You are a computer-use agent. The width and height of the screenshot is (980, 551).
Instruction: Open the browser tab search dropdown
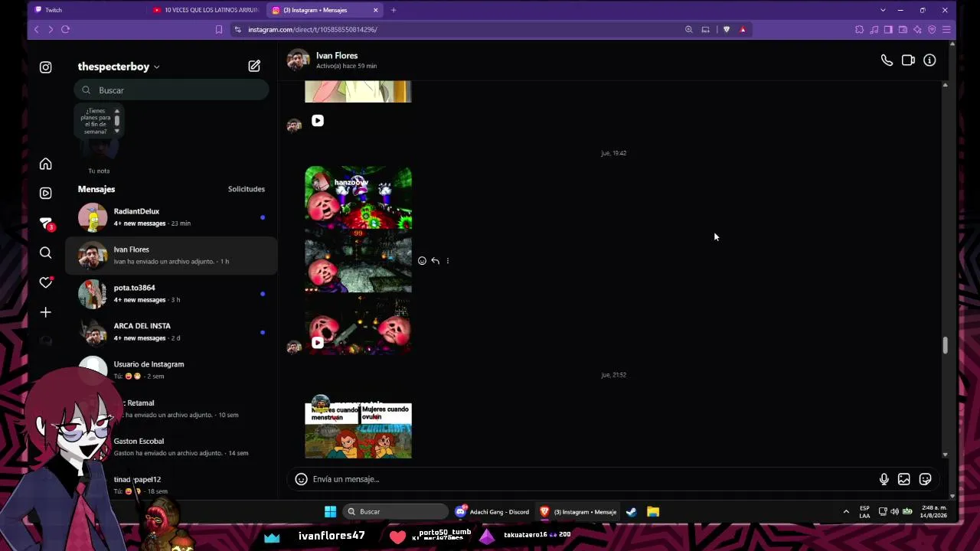pos(883,10)
